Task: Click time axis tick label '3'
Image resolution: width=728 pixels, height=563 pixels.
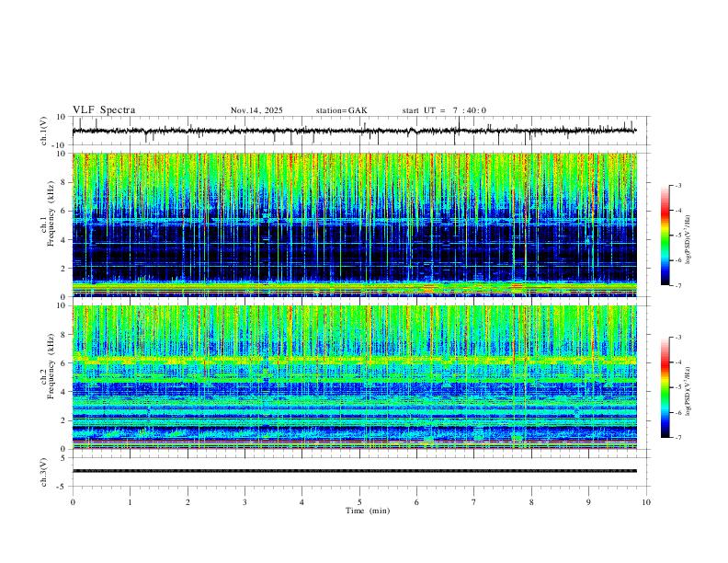Action: point(245,502)
